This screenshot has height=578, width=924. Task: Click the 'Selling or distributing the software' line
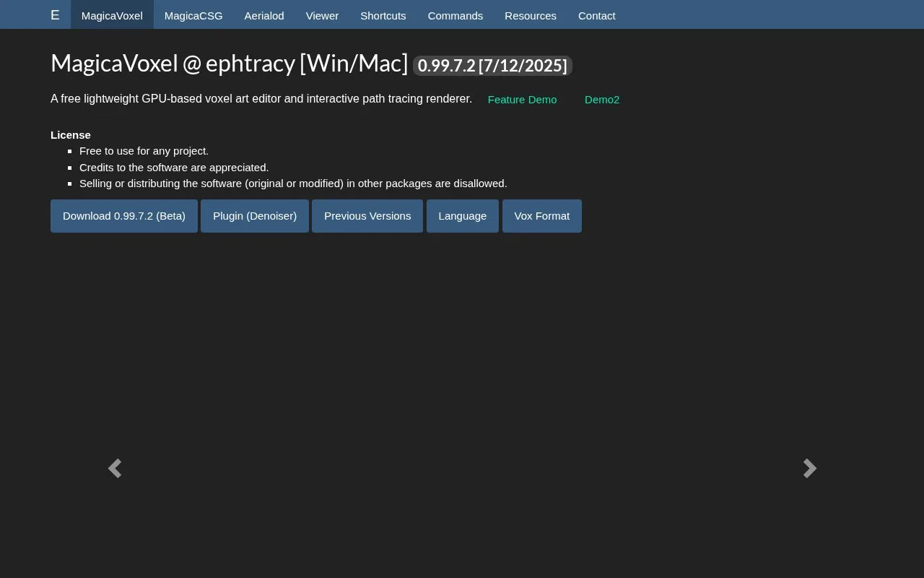pos(293,184)
